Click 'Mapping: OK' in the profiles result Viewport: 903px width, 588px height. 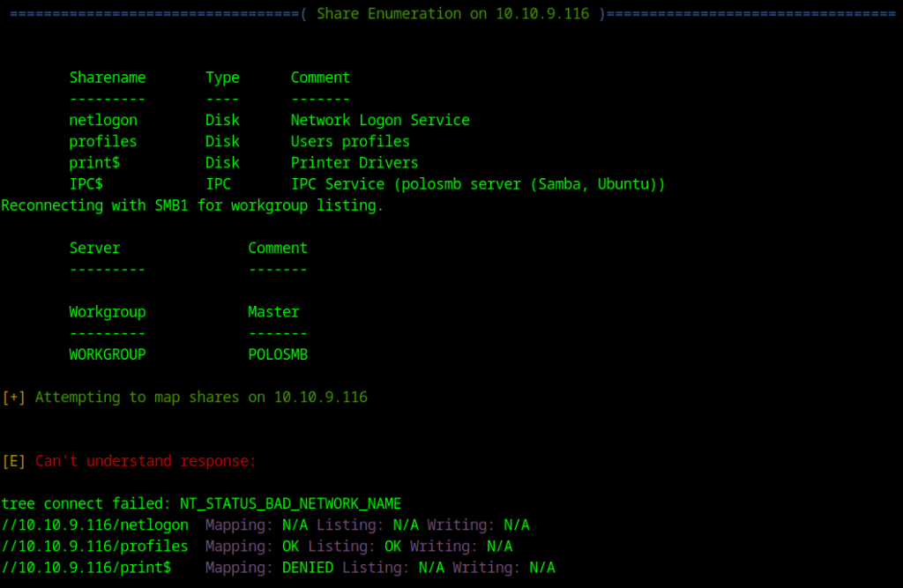[x=252, y=547]
